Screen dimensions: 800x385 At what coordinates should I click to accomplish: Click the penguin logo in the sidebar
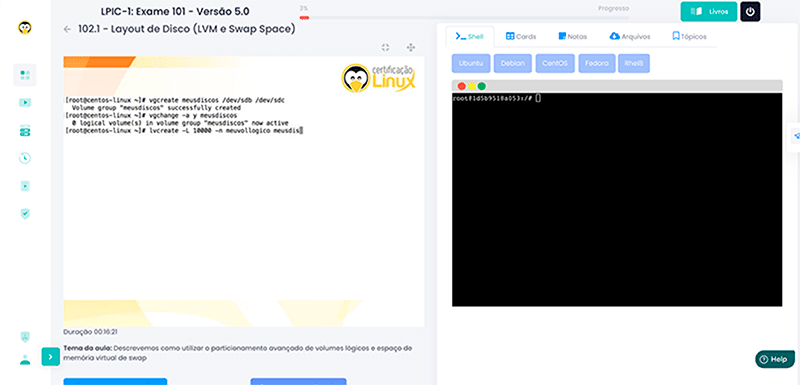click(24, 28)
